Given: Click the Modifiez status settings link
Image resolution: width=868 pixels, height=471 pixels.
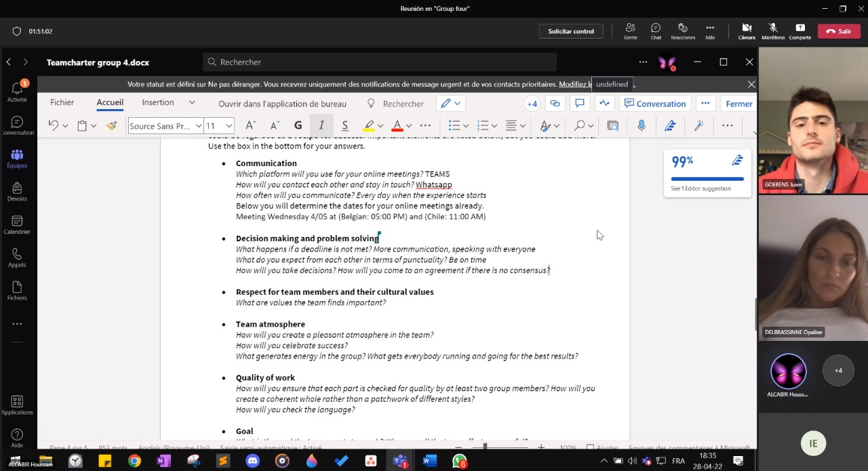Looking at the screenshot, I should click(x=575, y=84).
